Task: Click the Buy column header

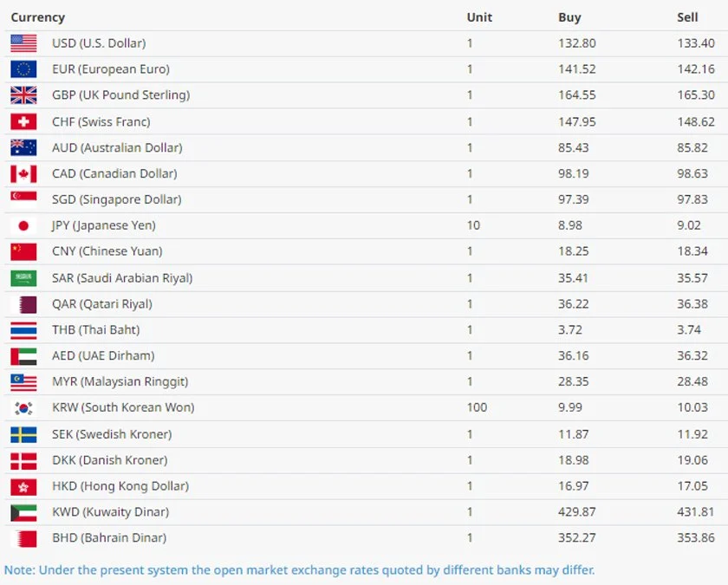Action: pos(569,17)
